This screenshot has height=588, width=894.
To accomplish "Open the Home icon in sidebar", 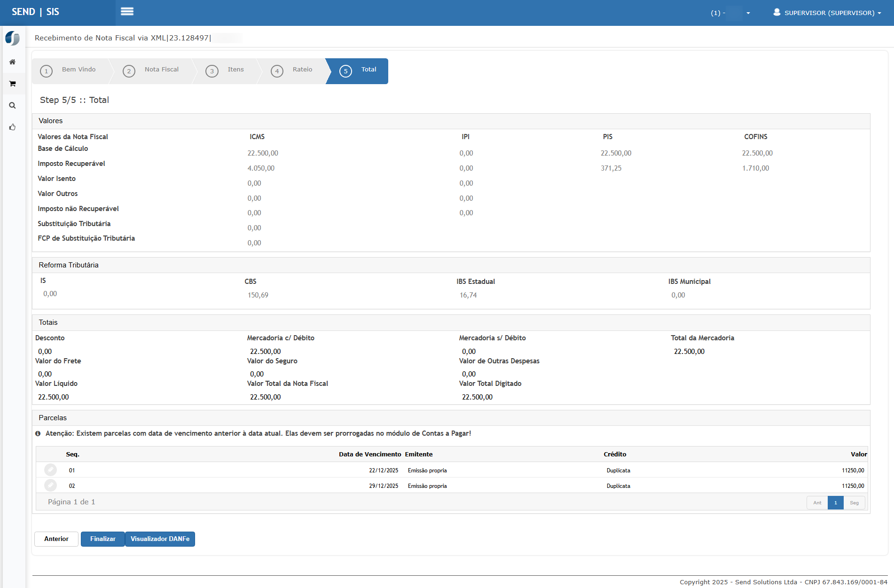I will [x=13, y=62].
